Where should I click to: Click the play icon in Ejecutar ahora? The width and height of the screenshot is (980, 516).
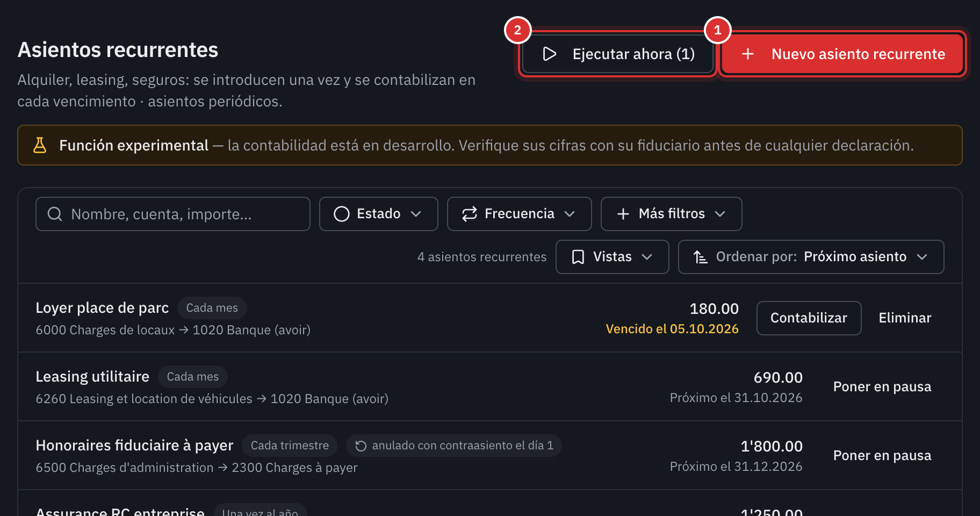(x=549, y=54)
